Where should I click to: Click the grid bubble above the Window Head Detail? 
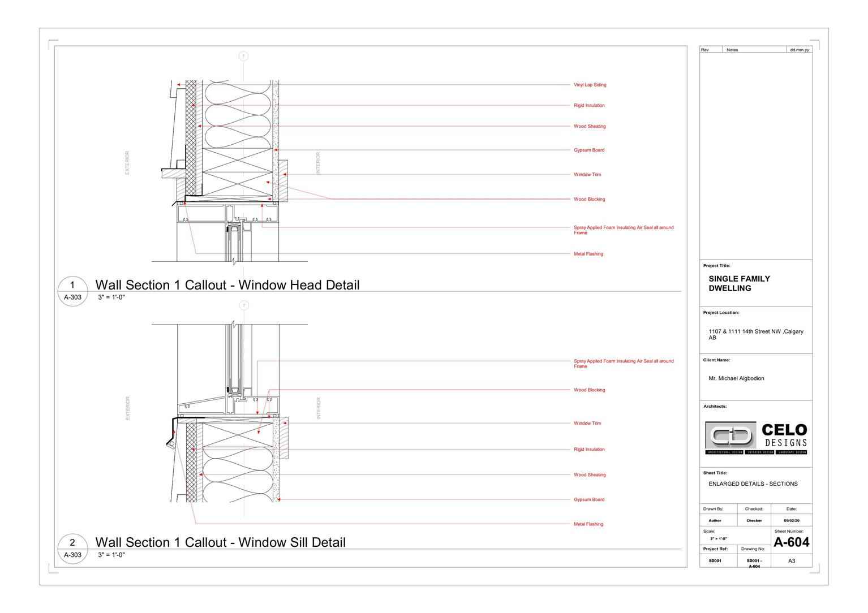point(244,56)
